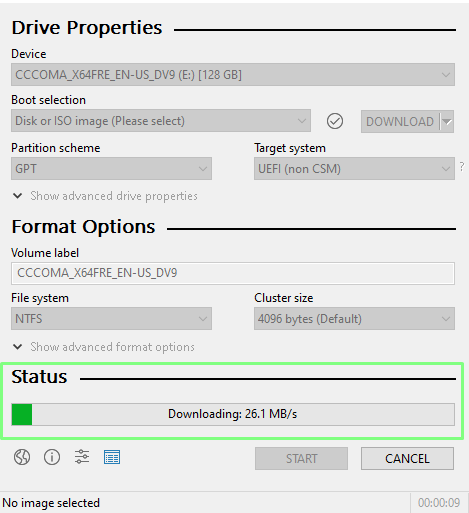Open the Cluster size dropdown

click(354, 319)
